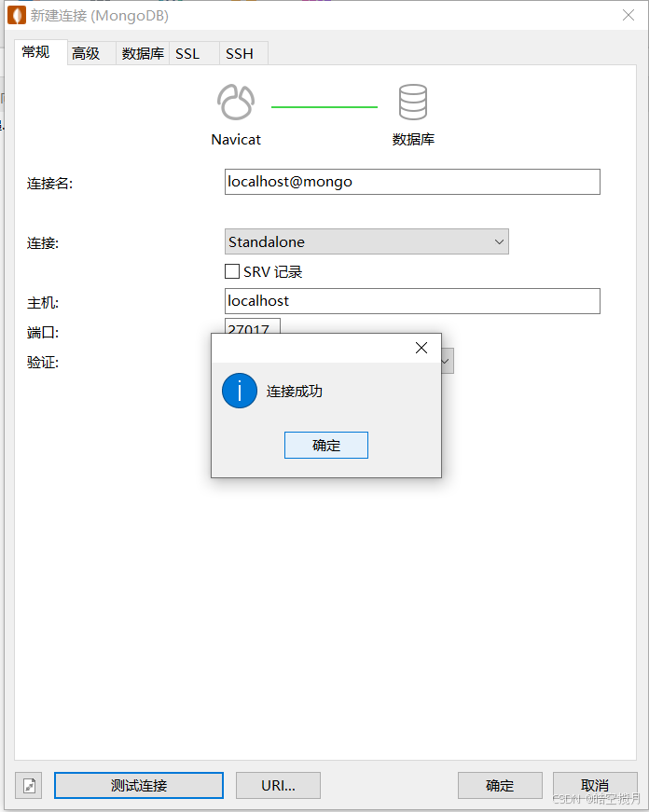Click the 测试连接 button
649x812 pixels.
pyautogui.click(x=139, y=786)
